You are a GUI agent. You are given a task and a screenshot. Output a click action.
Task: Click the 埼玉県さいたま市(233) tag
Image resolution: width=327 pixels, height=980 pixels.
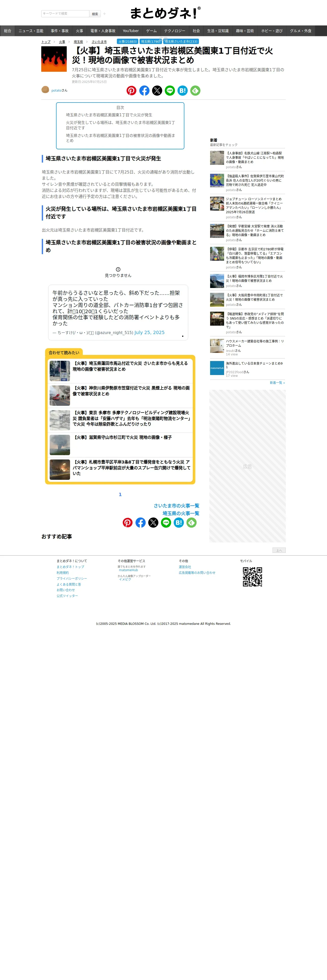click(181, 41)
